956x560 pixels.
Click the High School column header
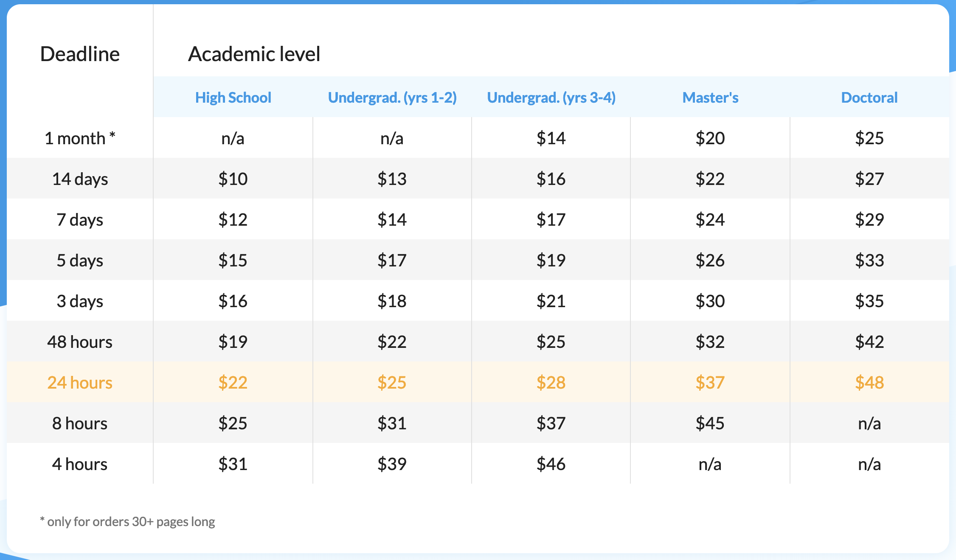click(x=233, y=98)
